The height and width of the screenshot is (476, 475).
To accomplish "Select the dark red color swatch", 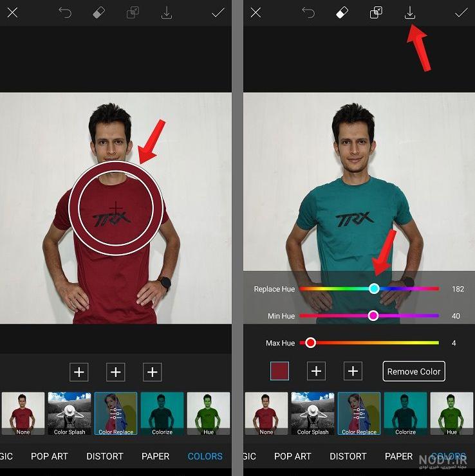I will pyautogui.click(x=279, y=371).
